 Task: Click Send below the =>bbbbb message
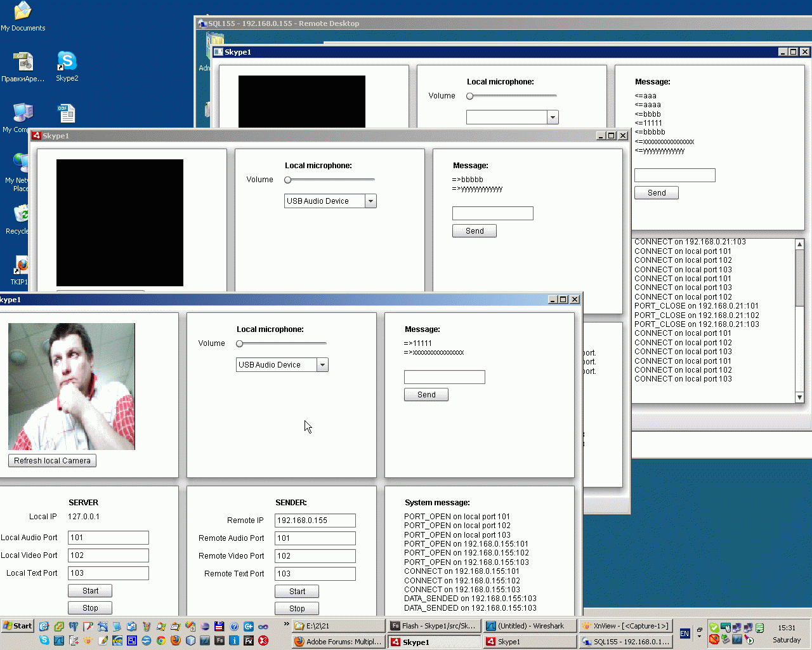pos(475,231)
